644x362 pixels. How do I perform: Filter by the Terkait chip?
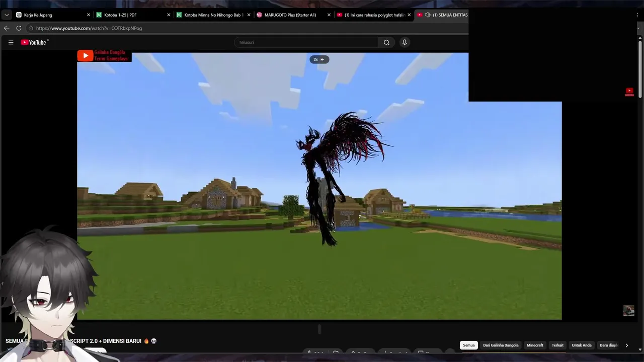point(557,345)
